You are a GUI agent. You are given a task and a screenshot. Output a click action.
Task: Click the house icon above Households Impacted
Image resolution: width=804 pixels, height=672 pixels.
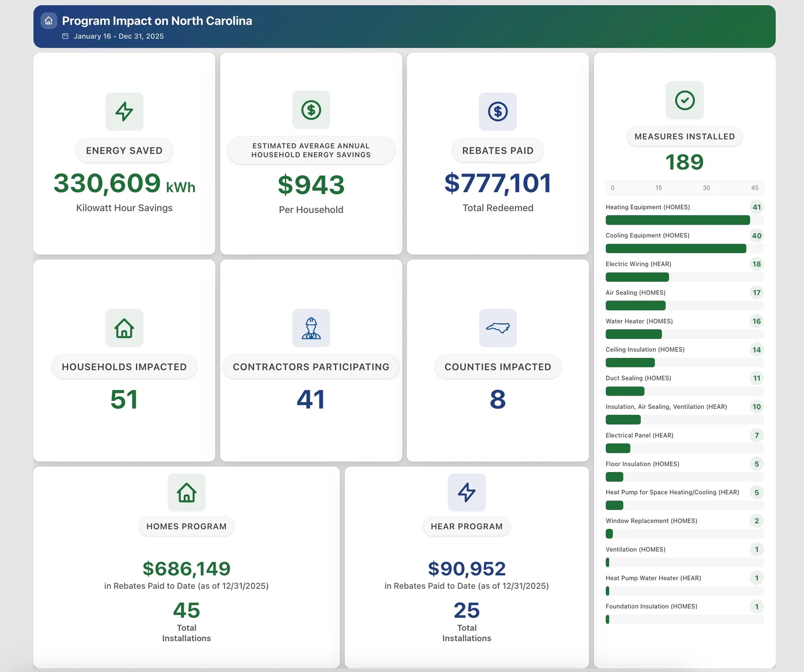(124, 328)
